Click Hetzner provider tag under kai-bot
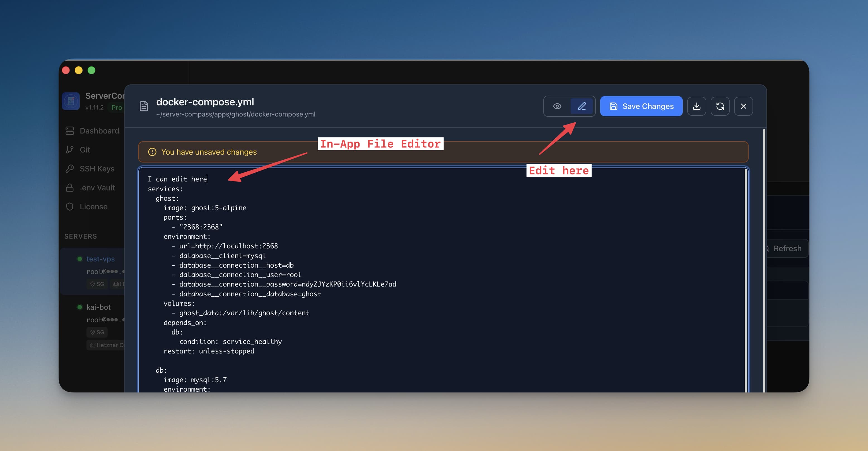This screenshot has width=868, height=451. tap(105, 345)
